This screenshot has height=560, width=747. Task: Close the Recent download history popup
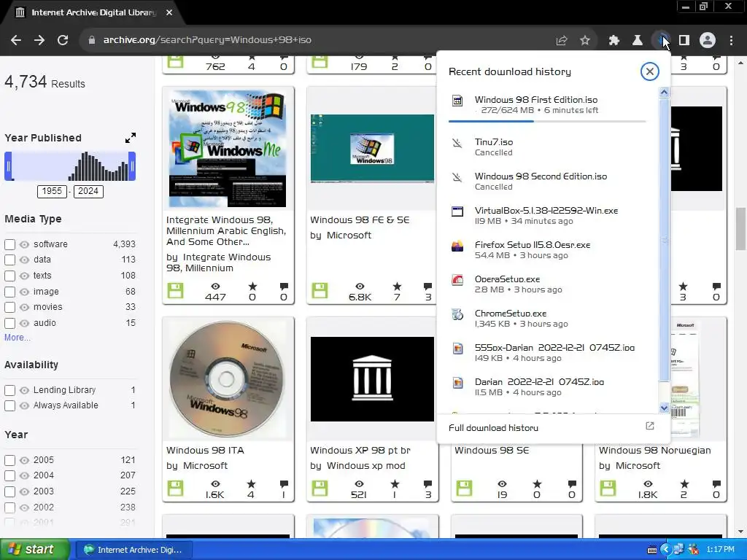point(649,71)
